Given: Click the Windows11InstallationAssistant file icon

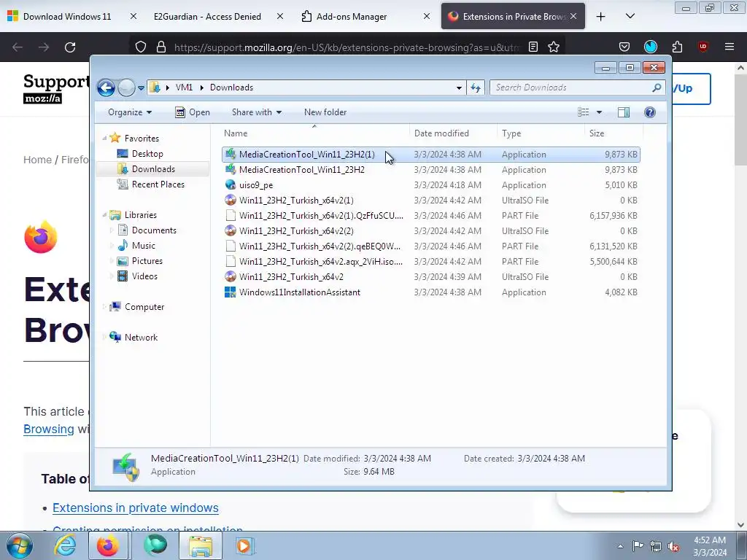Looking at the screenshot, I should click(x=231, y=292).
